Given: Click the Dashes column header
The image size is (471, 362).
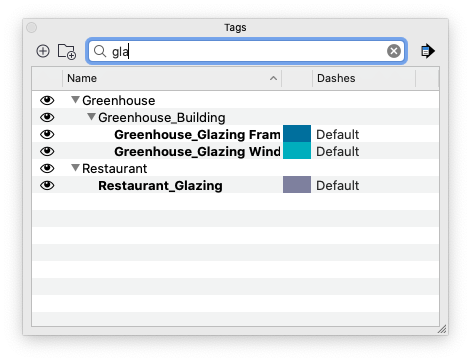Looking at the screenshot, I should pos(364,78).
